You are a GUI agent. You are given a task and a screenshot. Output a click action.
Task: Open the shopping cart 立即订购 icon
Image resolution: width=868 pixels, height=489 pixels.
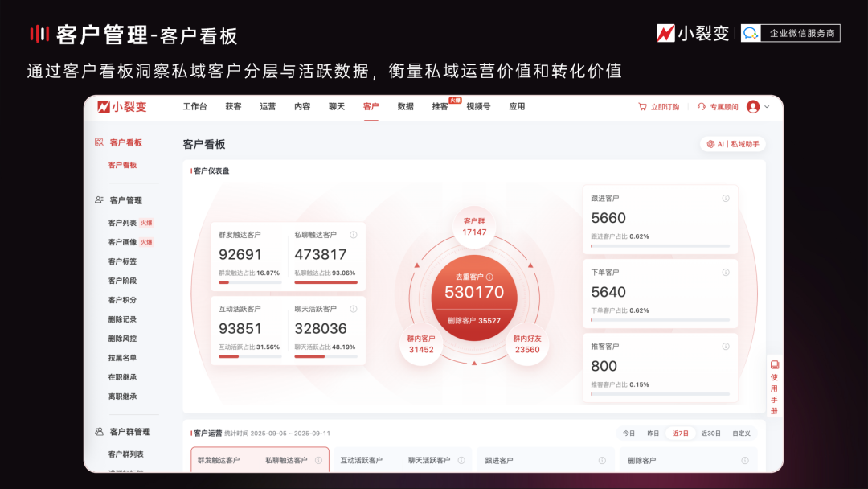(x=642, y=106)
